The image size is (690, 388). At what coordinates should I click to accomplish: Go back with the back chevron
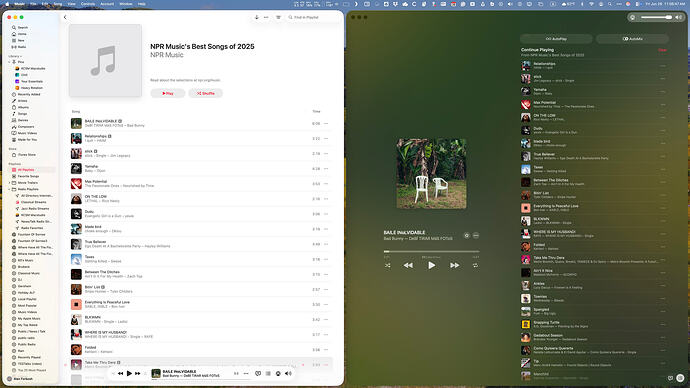tap(65, 17)
